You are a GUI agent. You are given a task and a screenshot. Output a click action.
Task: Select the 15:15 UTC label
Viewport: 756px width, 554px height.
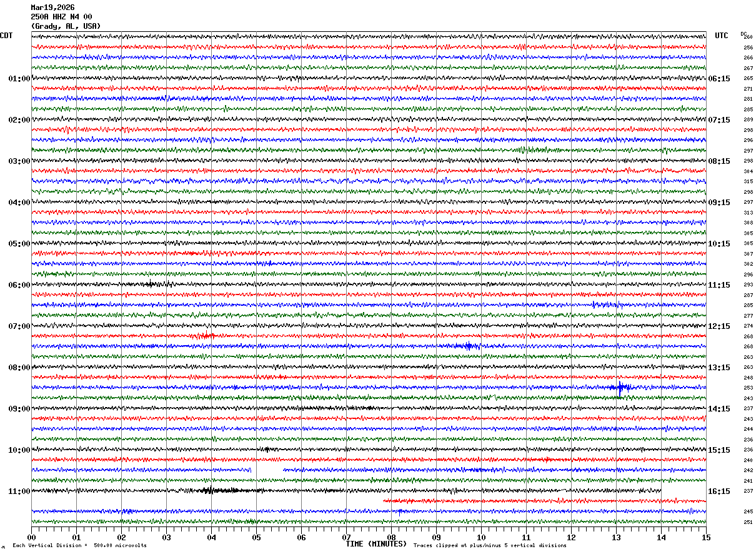coord(719,450)
